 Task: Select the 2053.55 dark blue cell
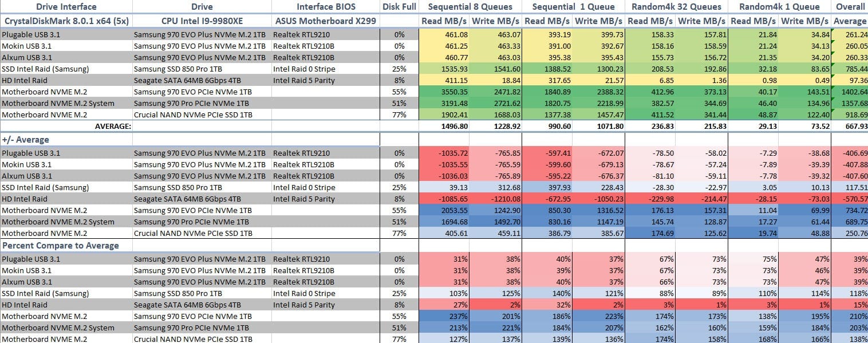click(x=444, y=210)
